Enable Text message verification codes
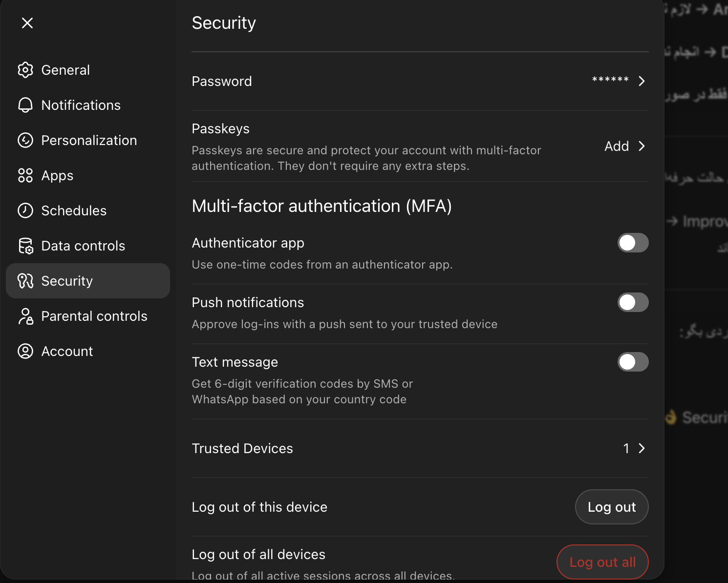Viewport: 728px width, 583px height. (x=633, y=362)
